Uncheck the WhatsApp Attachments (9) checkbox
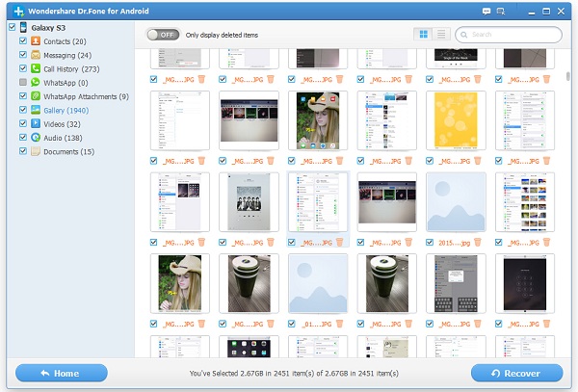The width and height of the screenshot is (578, 392). click(23, 95)
